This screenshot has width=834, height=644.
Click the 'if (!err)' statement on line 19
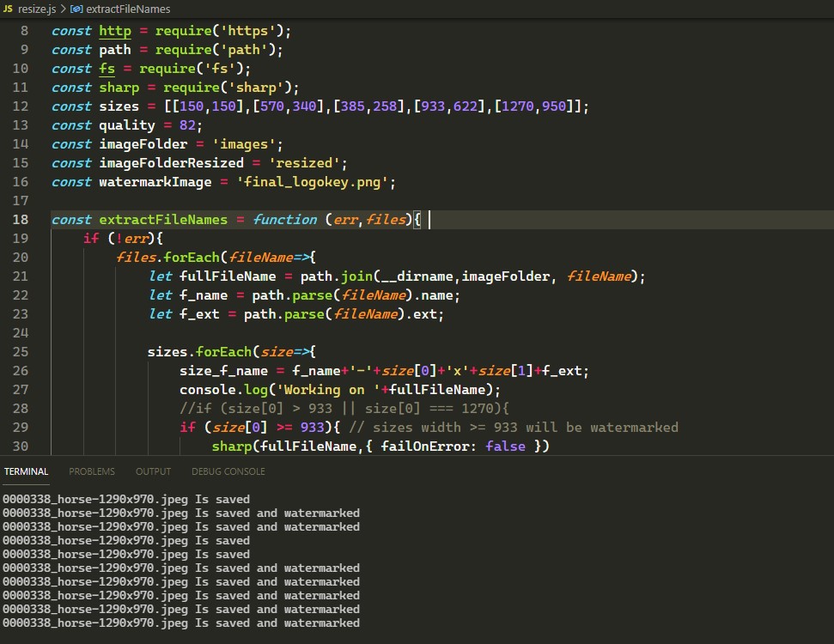124,238
